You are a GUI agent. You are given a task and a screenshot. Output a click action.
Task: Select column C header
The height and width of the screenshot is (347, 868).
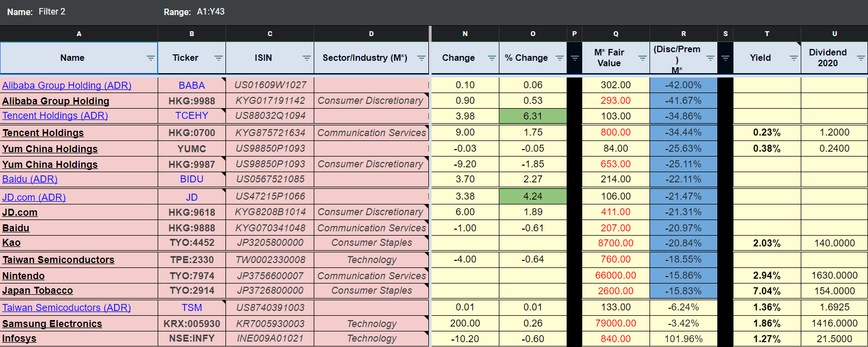pos(270,34)
